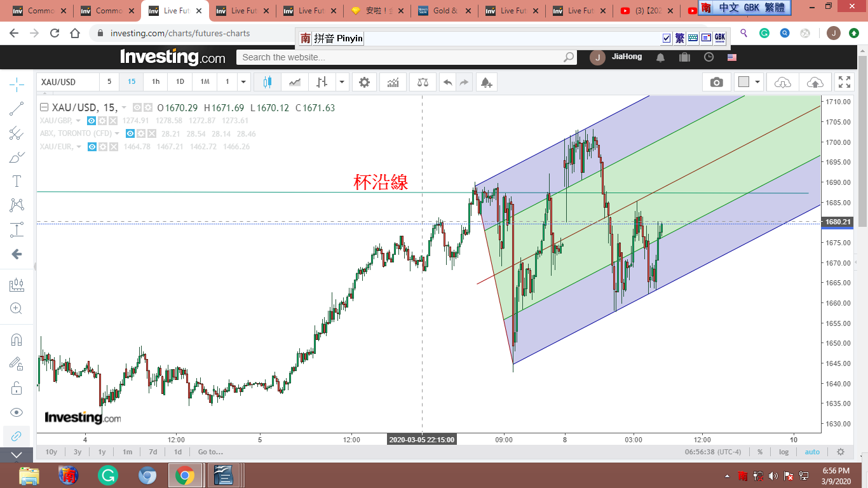Create an alert with bell icon
Image resolution: width=868 pixels, height=488 pixels.
coord(486,82)
